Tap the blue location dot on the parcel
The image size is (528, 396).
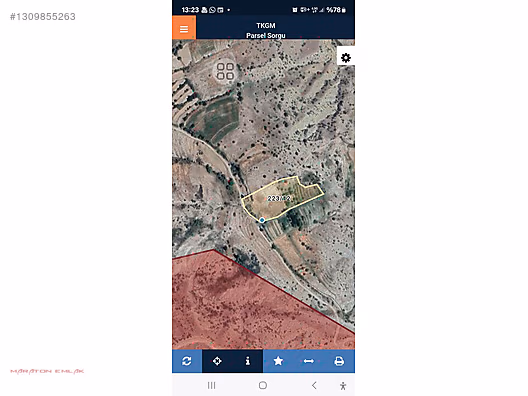click(x=262, y=220)
